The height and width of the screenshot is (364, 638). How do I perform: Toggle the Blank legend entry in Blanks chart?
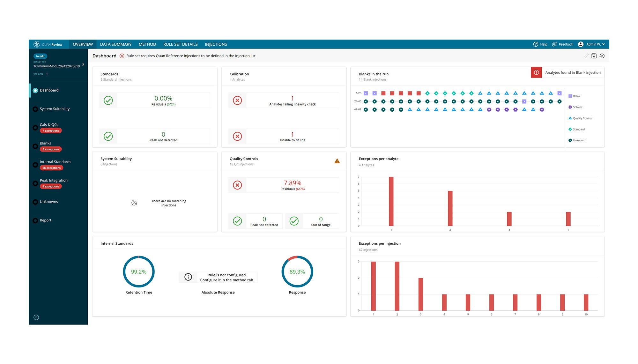coord(575,96)
